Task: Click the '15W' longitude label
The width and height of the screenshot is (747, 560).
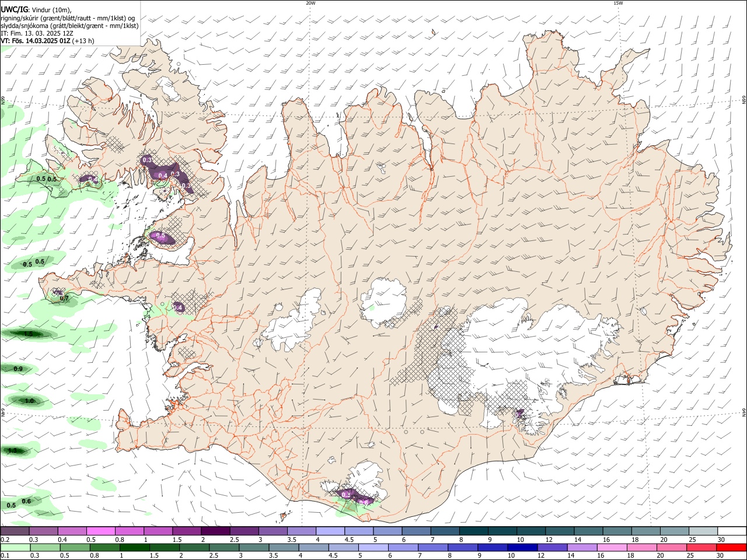Action: click(x=618, y=2)
